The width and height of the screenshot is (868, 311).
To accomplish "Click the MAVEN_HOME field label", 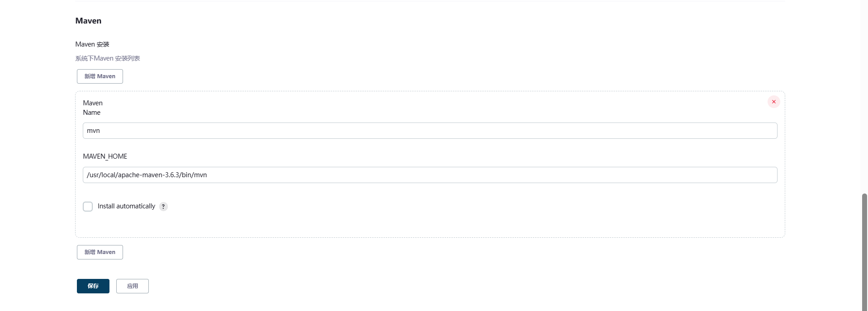I will (x=105, y=156).
